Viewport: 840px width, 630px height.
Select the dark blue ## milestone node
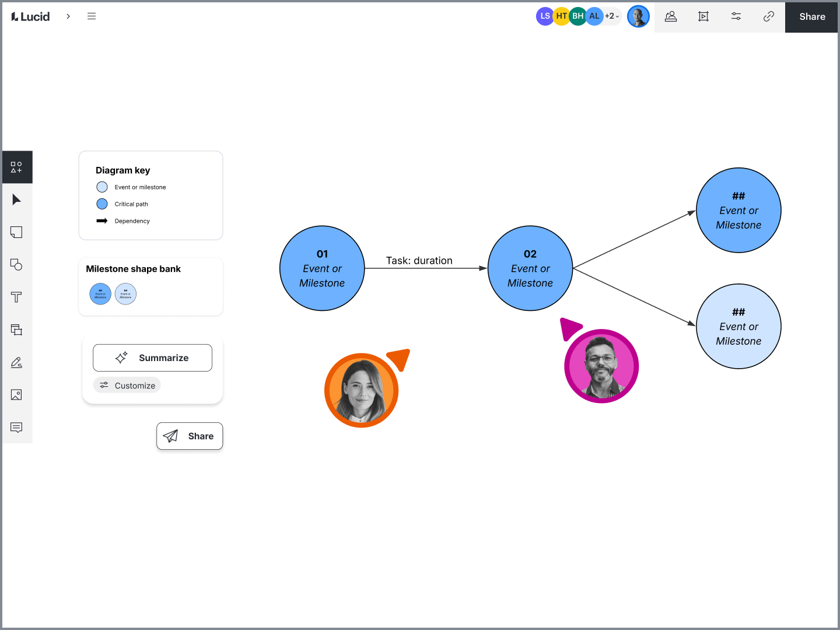738,211
